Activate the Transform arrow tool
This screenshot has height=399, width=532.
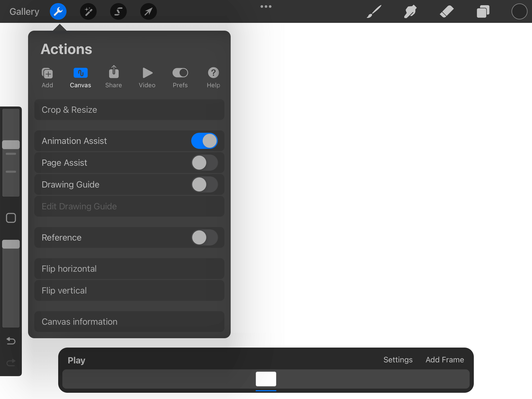click(148, 11)
